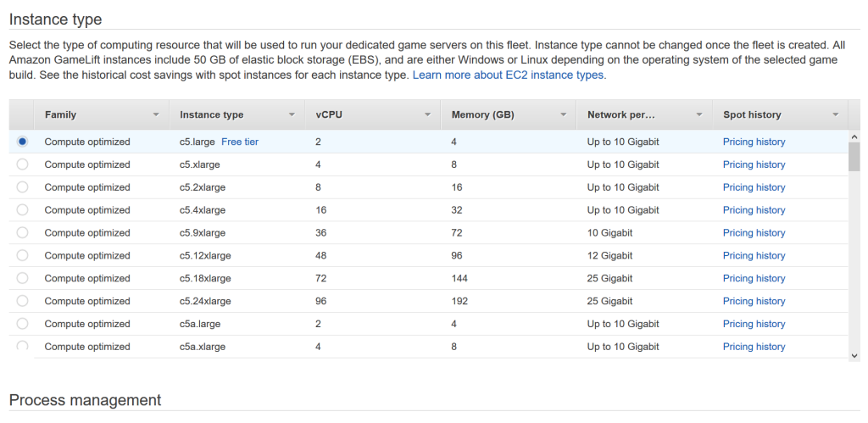Expand the vCPU column dropdown arrow
This screenshot has width=868, height=423.
[x=427, y=114]
